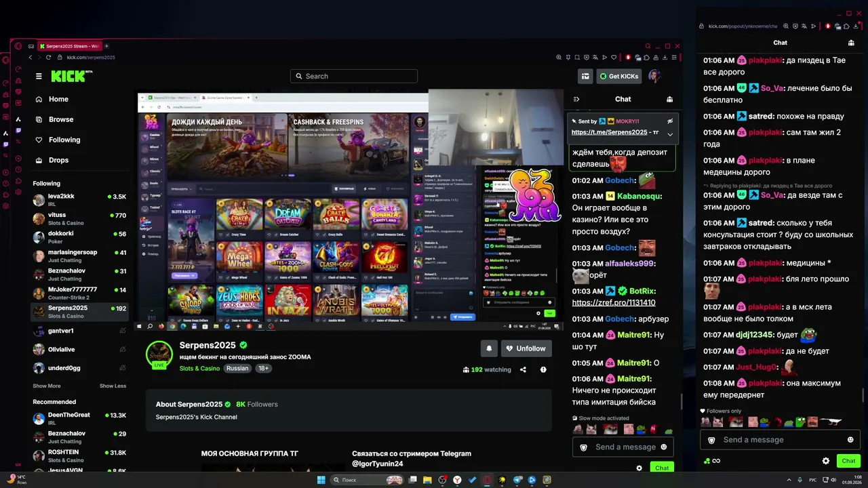Click the main chat Send a message field
The height and width of the screenshot is (488, 868).
[624, 447]
